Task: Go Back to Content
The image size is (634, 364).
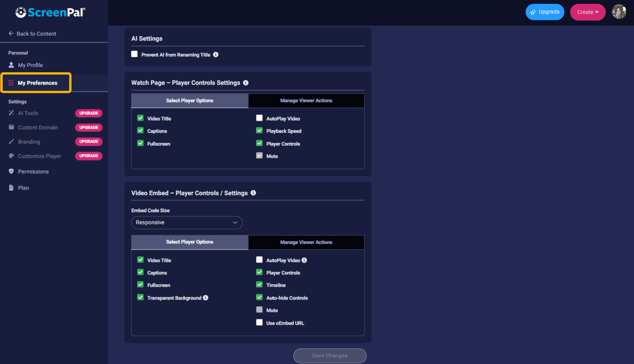Action: (x=32, y=34)
